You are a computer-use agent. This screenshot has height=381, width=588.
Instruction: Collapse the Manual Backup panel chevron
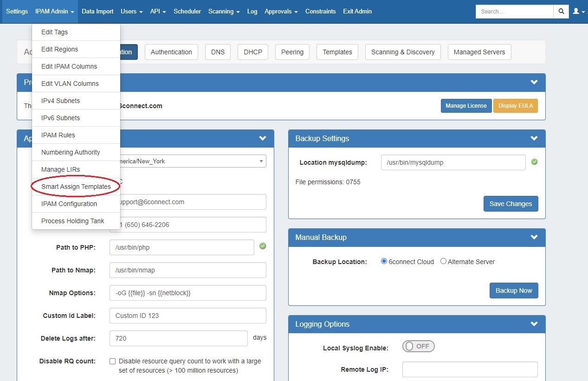(534, 237)
